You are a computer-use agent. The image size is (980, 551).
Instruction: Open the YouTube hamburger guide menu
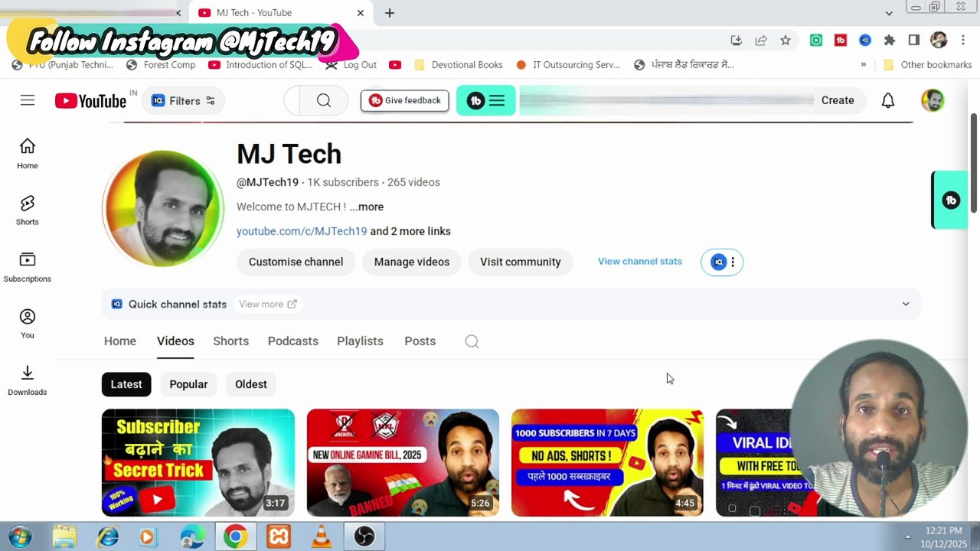click(x=28, y=100)
